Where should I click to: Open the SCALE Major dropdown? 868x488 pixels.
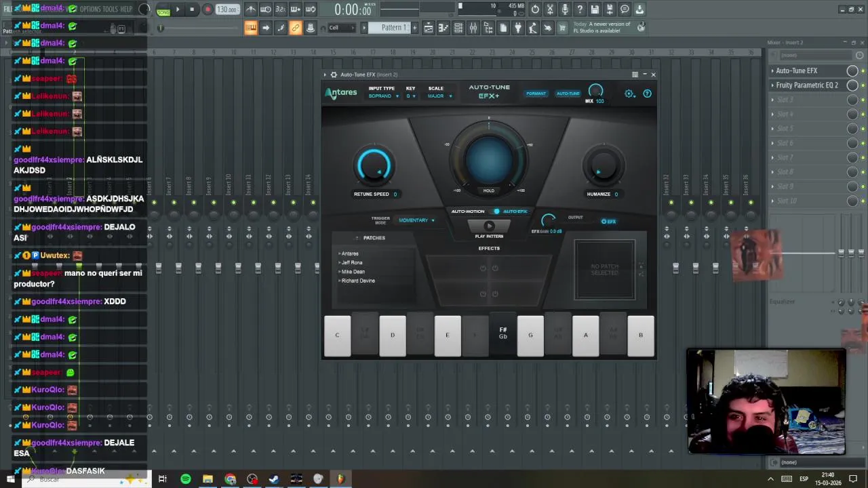(x=439, y=96)
